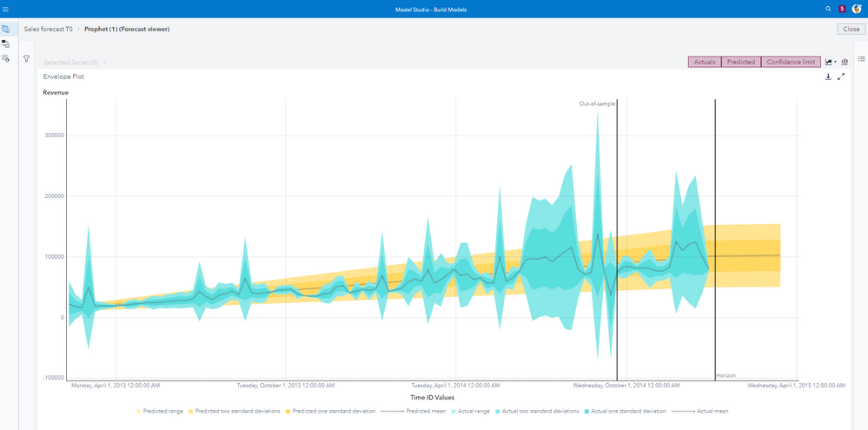Screen dimensions: 868x430
Task: Toggle the Actuals series button
Action: [x=705, y=62]
